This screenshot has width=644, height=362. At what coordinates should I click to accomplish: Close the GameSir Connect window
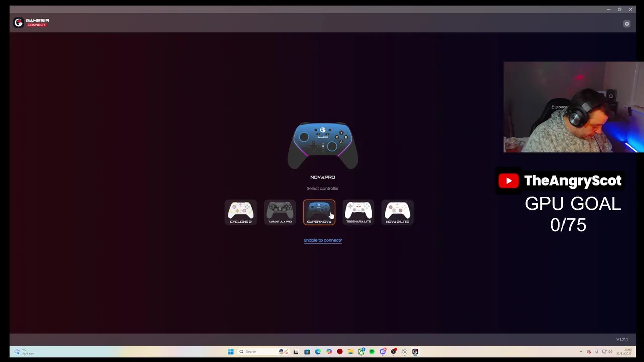pos(630,9)
